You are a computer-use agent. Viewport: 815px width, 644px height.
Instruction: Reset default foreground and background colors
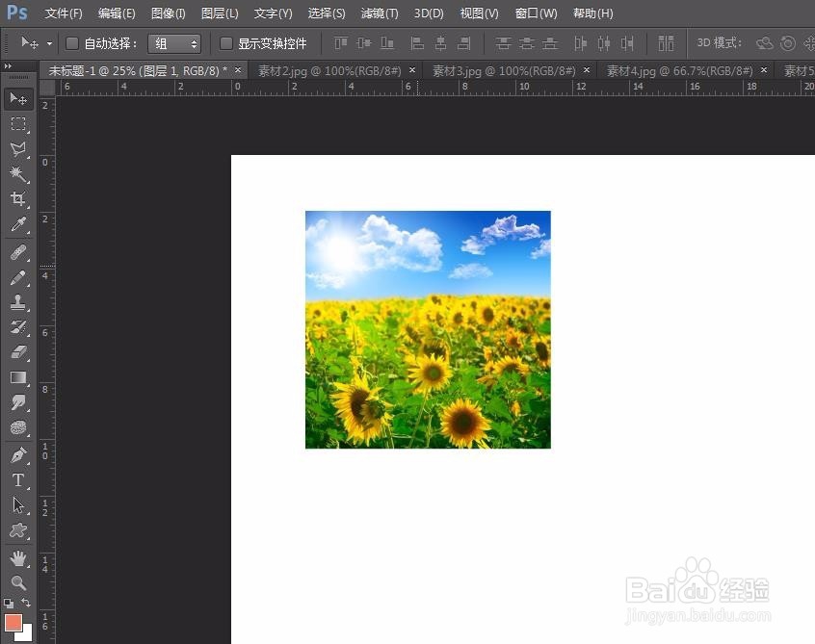(9, 603)
